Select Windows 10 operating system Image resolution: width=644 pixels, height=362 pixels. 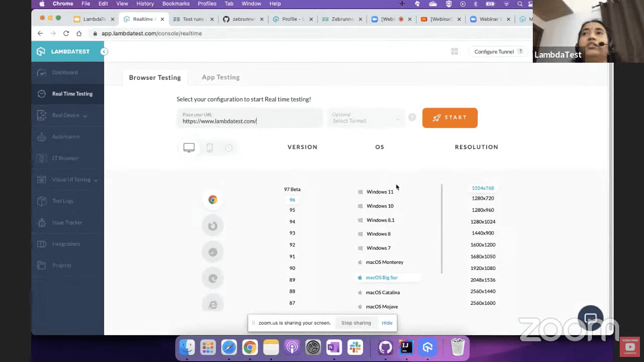tap(380, 206)
